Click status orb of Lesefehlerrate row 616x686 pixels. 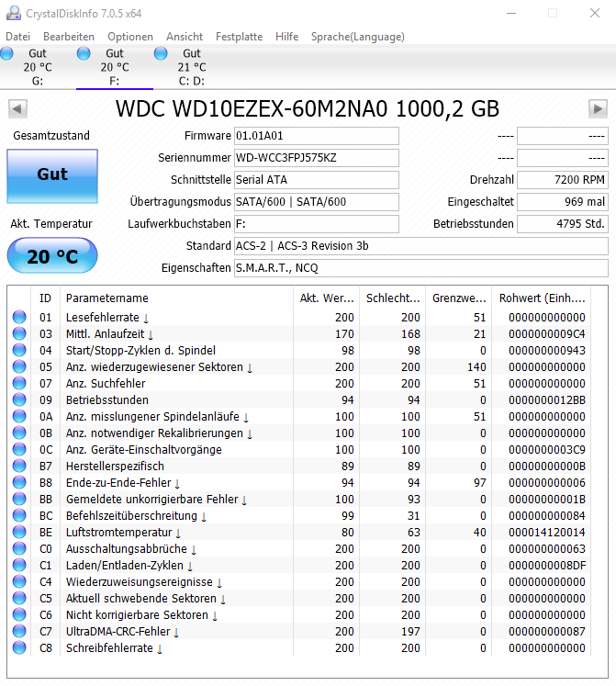pyautogui.click(x=19, y=317)
